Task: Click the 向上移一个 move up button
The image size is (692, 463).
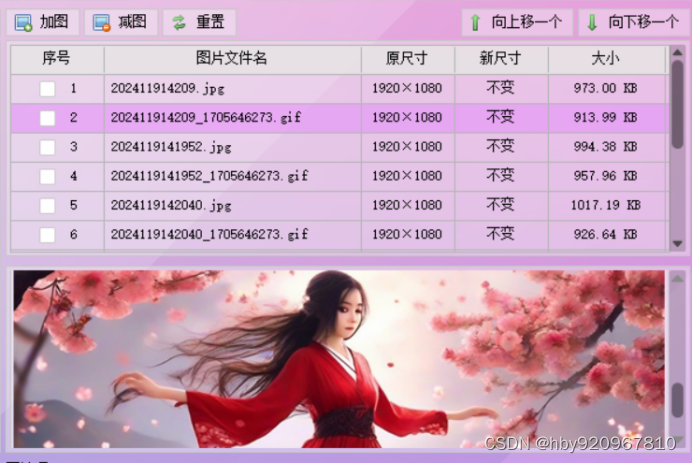Action: tap(517, 22)
